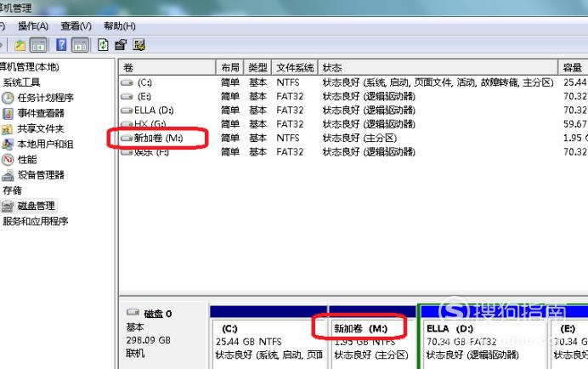Click the 59.67 capacity value
Viewport: 588px width, 369px height.
pyautogui.click(x=575, y=124)
